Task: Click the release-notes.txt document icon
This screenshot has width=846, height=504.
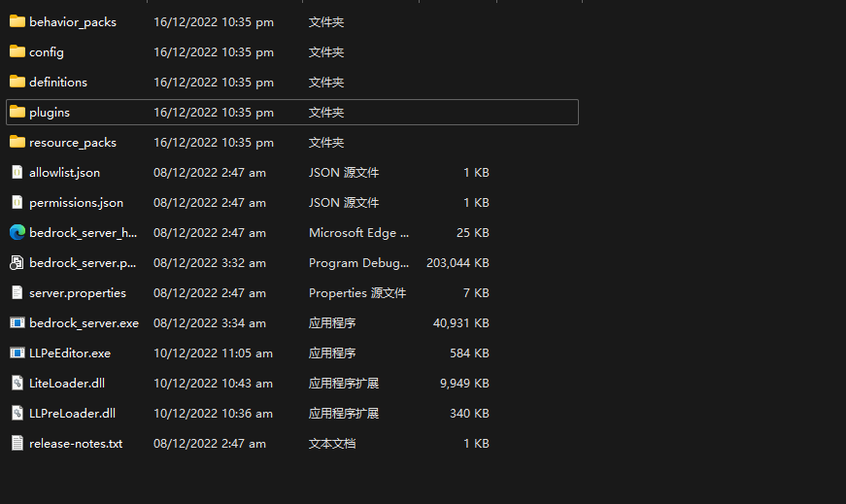Action: click(x=17, y=443)
